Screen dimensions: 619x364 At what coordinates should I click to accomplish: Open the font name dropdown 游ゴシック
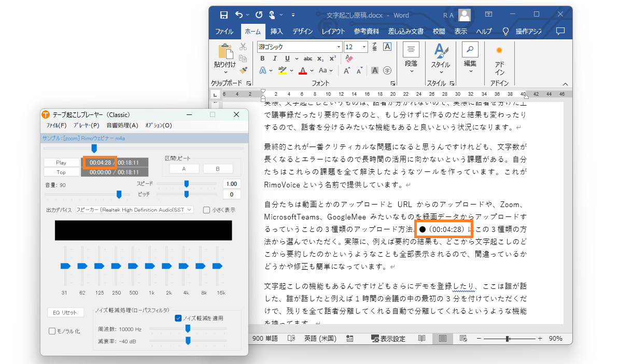(339, 47)
